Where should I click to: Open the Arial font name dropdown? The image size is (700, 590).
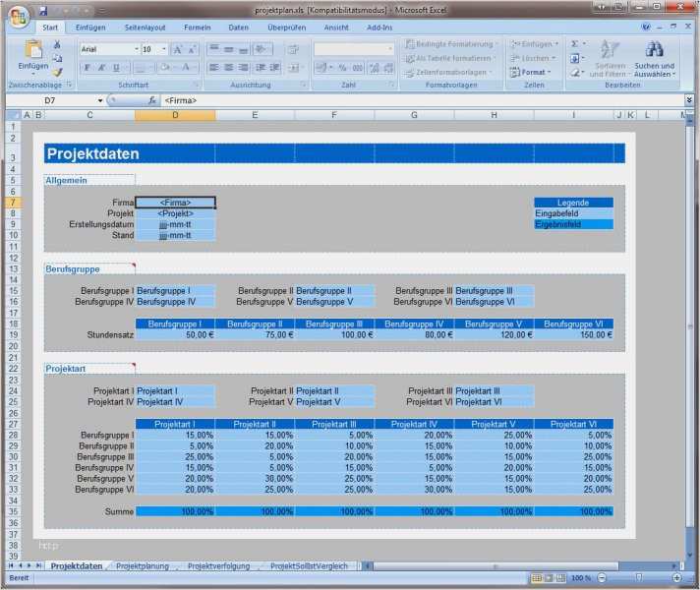[x=136, y=48]
